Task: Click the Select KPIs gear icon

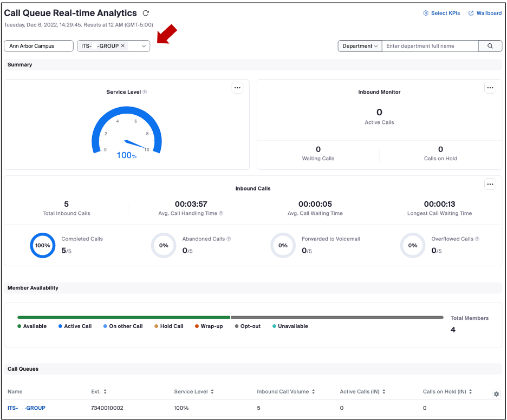Action: (x=426, y=12)
